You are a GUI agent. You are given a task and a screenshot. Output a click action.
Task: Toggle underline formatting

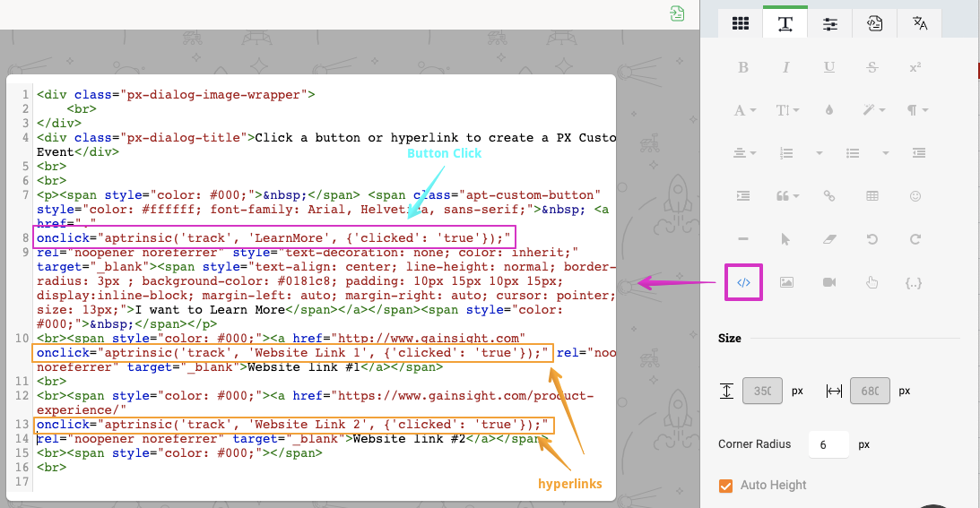[829, 67]
